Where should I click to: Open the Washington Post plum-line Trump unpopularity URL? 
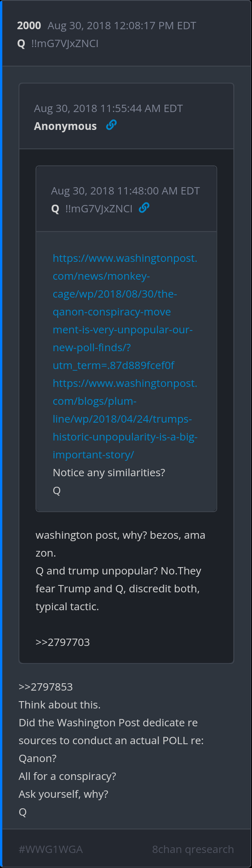(123, 419)
